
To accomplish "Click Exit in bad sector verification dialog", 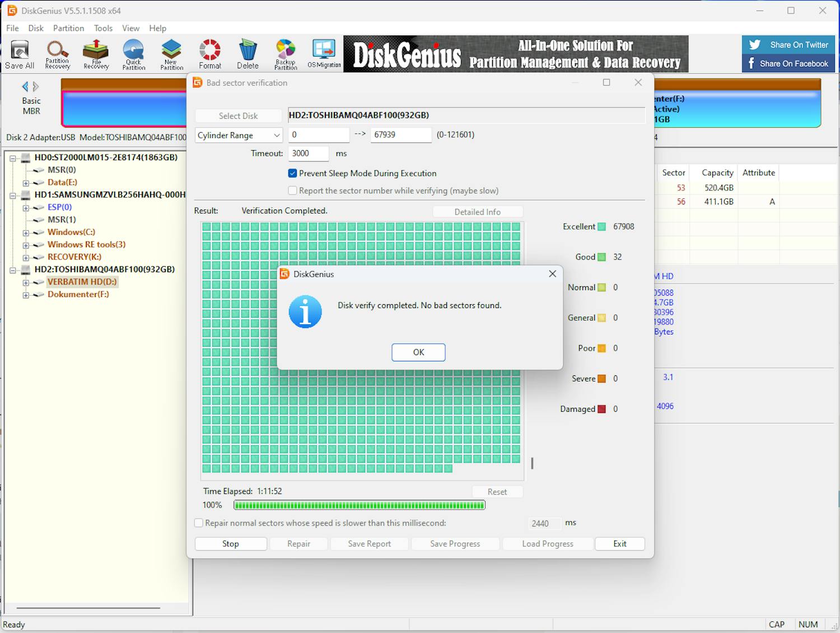I will (x=619, y=544).
